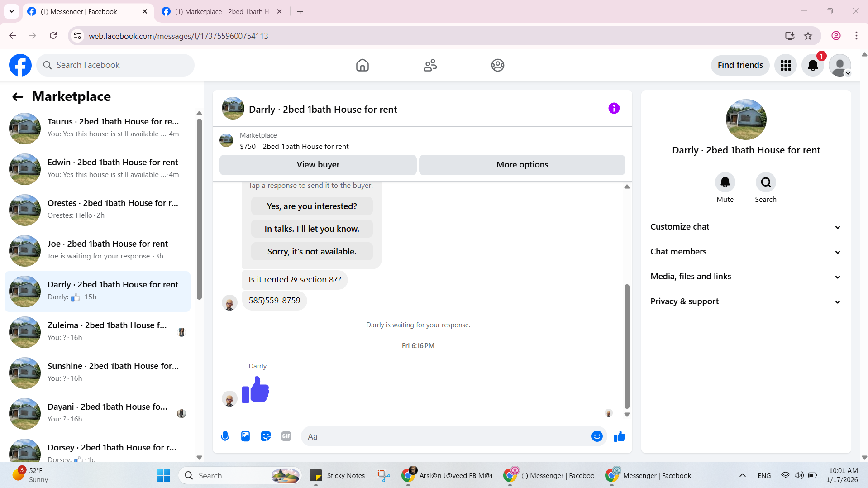Open the notifications bell with badge
Screen dimensions: 868x488
click(x=813, y=65)
